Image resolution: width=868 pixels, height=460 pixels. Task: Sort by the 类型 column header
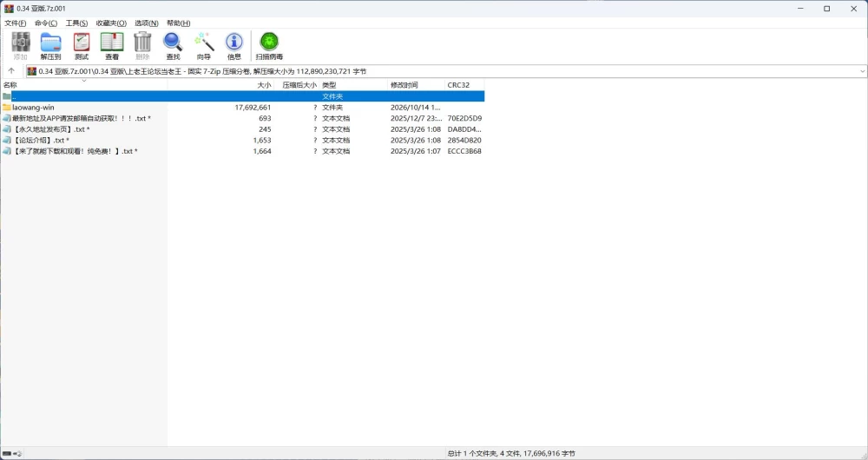pos(329,85)
